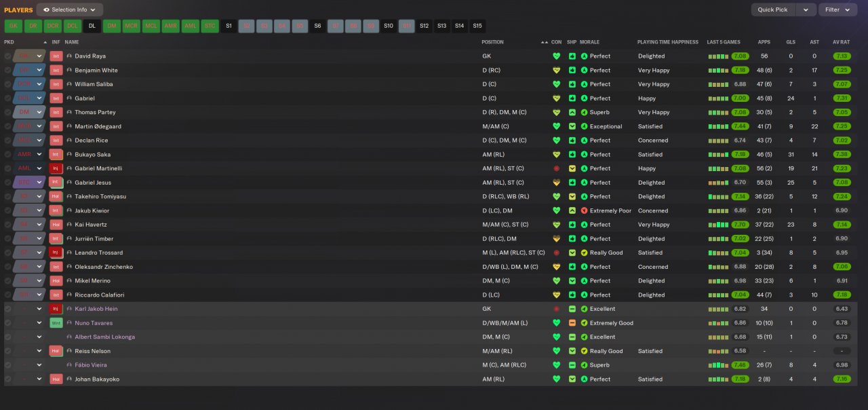Open the position dropdown for David Raya
Screen dimensions: 868x410
point(39,56)
